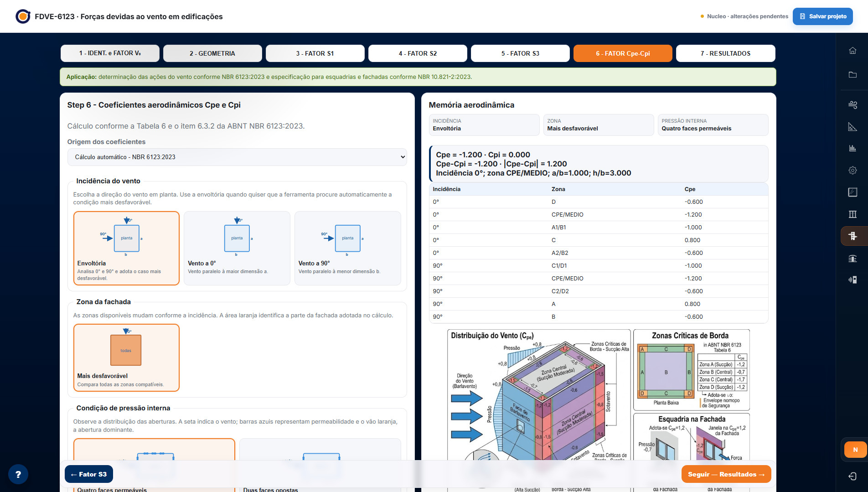Open tab 7 - RESULTADOS
Screen dimensions: 868x492
click(725, 53)
